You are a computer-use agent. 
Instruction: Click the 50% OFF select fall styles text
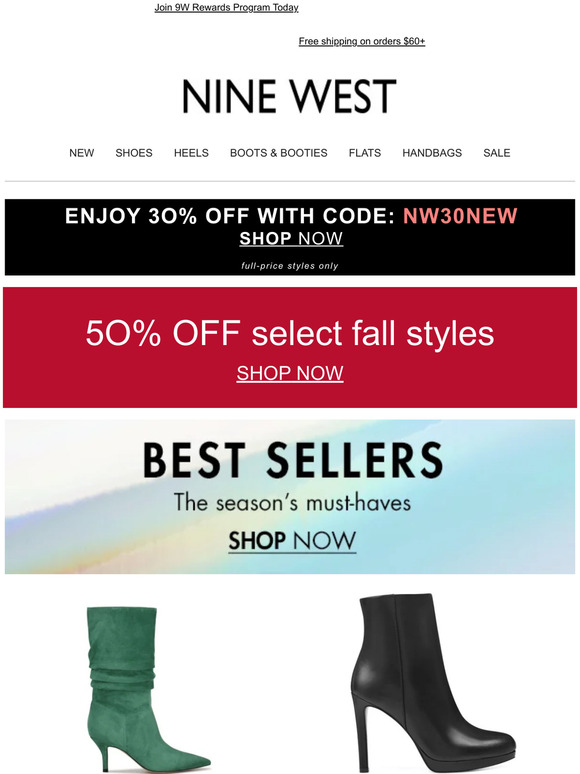(290, 333)
